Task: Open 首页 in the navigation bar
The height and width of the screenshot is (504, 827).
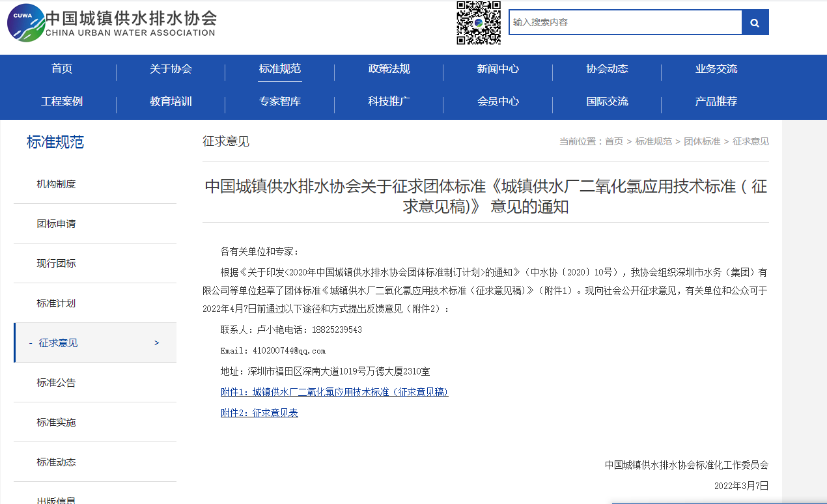Action: pos(62,69)
